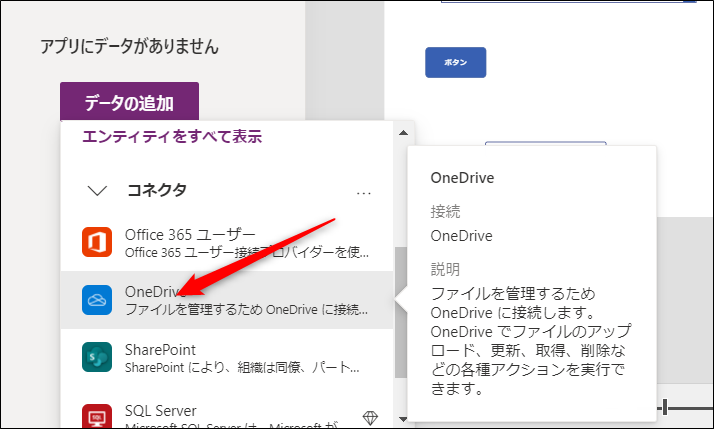The height and width of the screenshot is (429, 714).
Task: Click the アプリにデータがありません heading
Action: click(x=130, y=46)
